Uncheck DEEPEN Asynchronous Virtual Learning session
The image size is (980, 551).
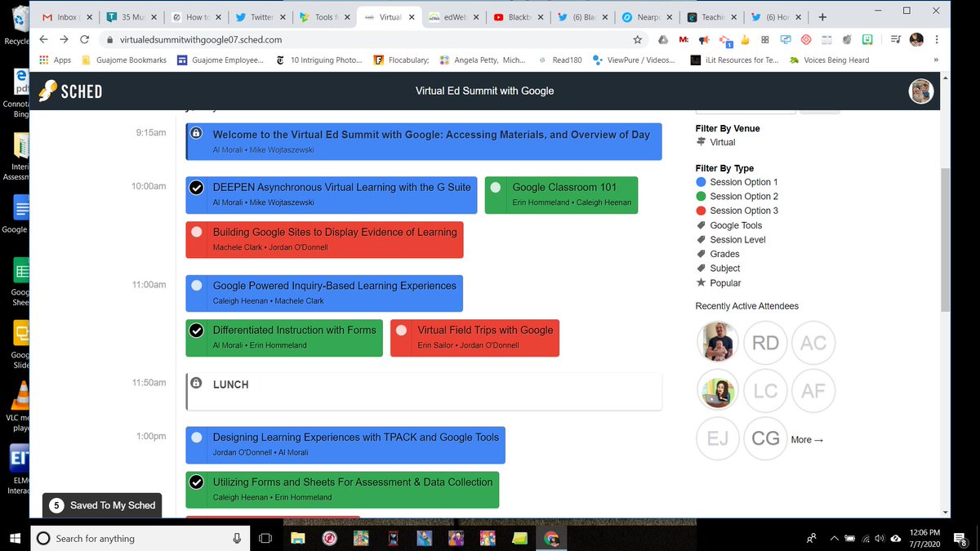click(196, 188)
